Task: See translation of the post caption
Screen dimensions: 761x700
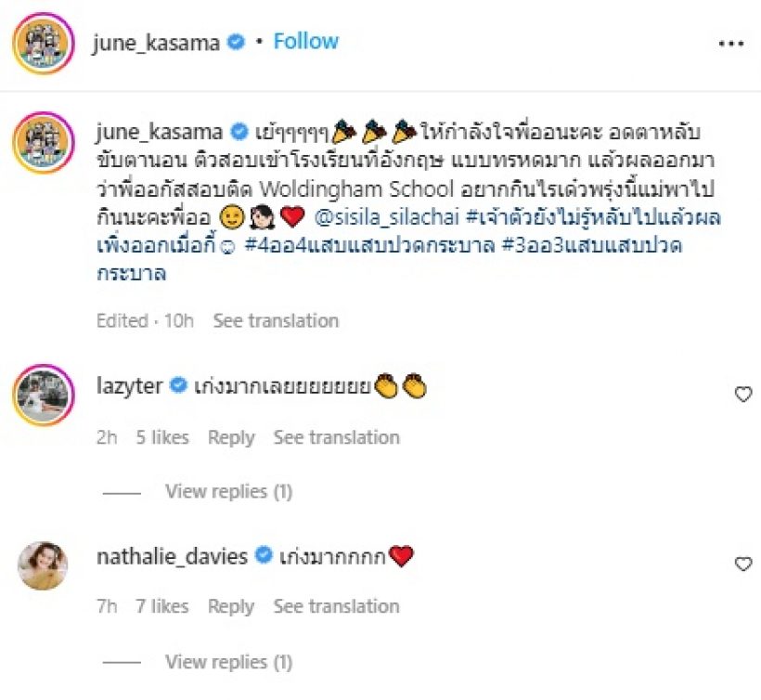Action: (276, 321)
